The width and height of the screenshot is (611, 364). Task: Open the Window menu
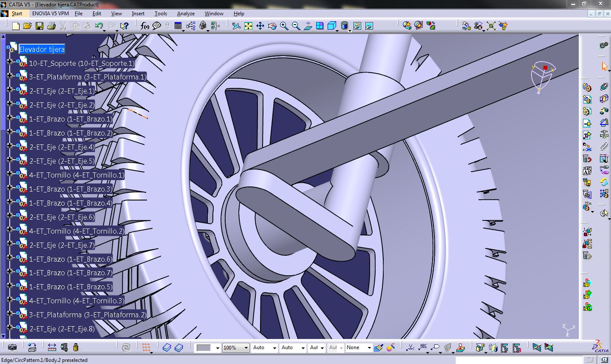[214, 14]
